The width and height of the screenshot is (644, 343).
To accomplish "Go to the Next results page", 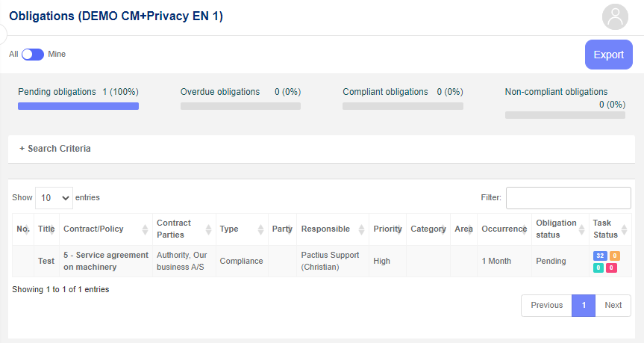I will [613, 305].
